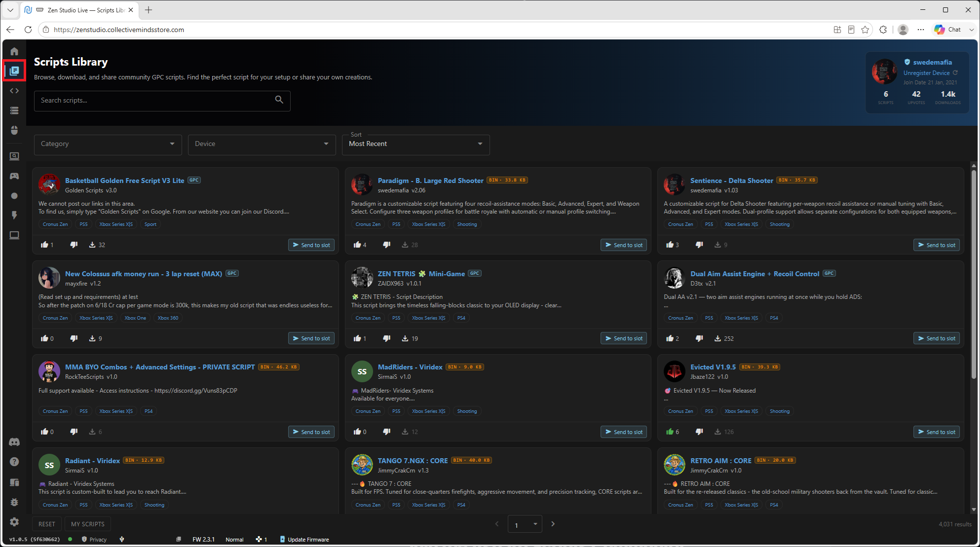Upvote Evicted V1.9.5 script
Screen dimensions: 980x547
670,432
